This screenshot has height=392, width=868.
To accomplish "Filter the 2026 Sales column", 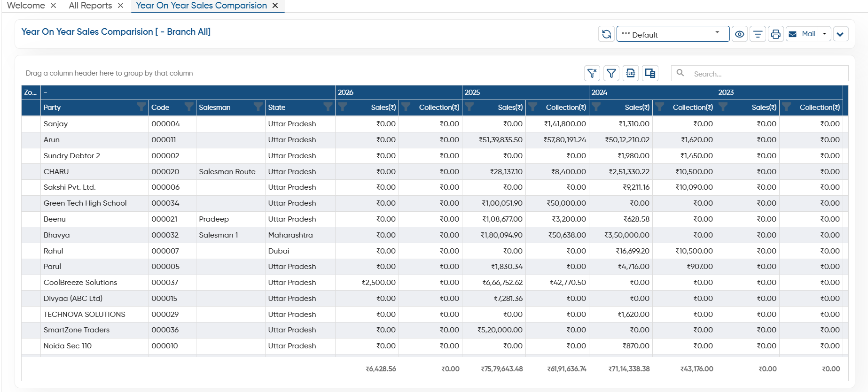I will point(343,107).
